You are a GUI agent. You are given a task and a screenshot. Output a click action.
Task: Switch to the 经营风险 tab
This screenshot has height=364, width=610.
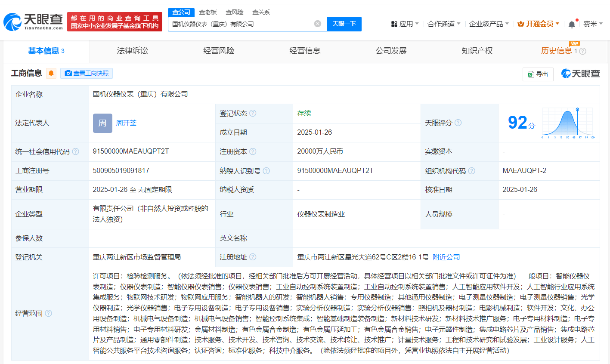(219, 51)
